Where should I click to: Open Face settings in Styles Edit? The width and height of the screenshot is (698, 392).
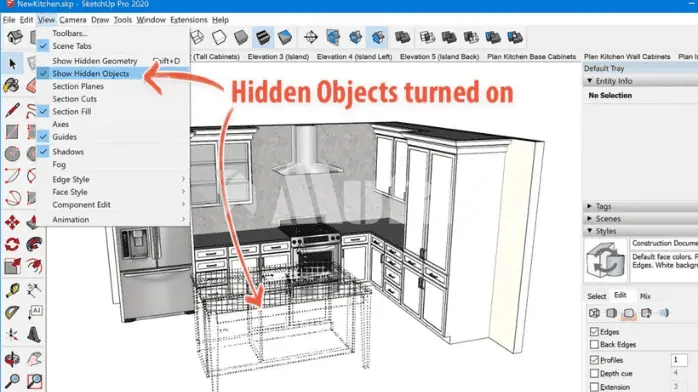click(612, 313)
